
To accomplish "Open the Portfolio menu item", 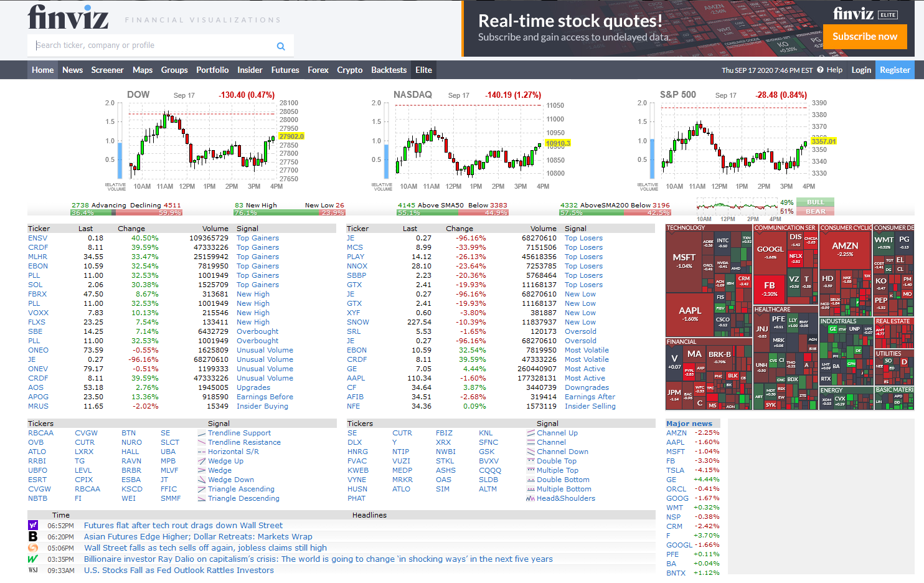I will [x=212, y=70].
